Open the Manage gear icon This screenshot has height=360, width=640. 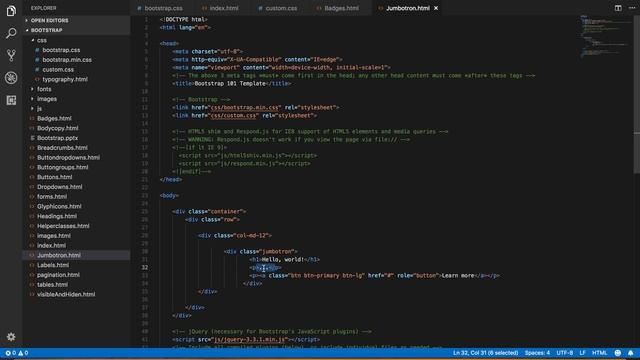[11, 337]
